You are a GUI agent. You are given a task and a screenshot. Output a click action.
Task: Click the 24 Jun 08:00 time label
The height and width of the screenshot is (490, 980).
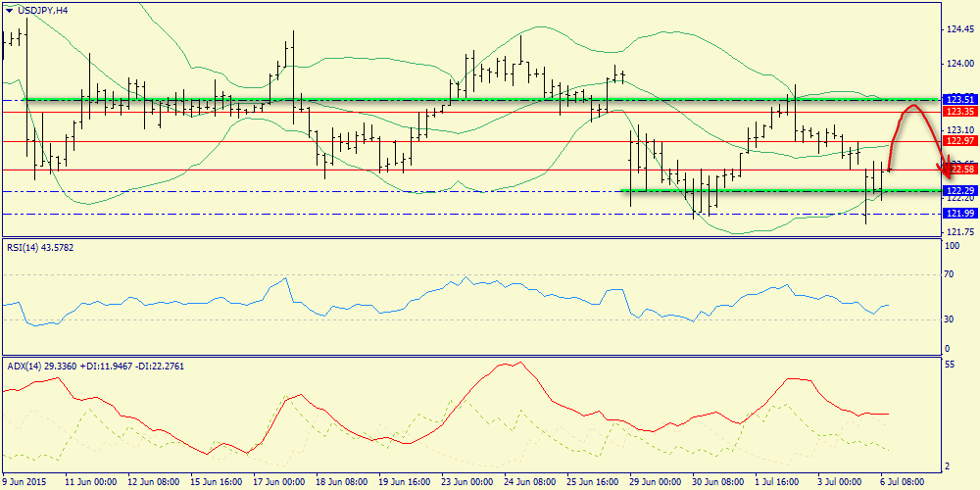530,482
